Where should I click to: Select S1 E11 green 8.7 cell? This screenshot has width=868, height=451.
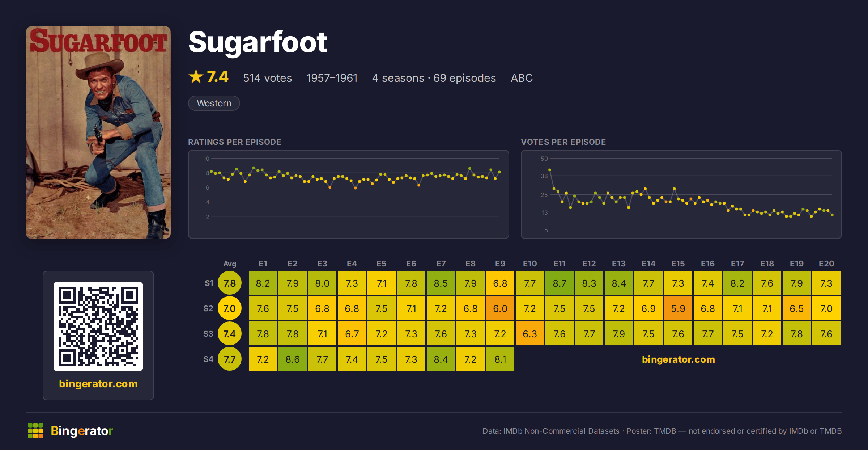(x=559, y=283)
